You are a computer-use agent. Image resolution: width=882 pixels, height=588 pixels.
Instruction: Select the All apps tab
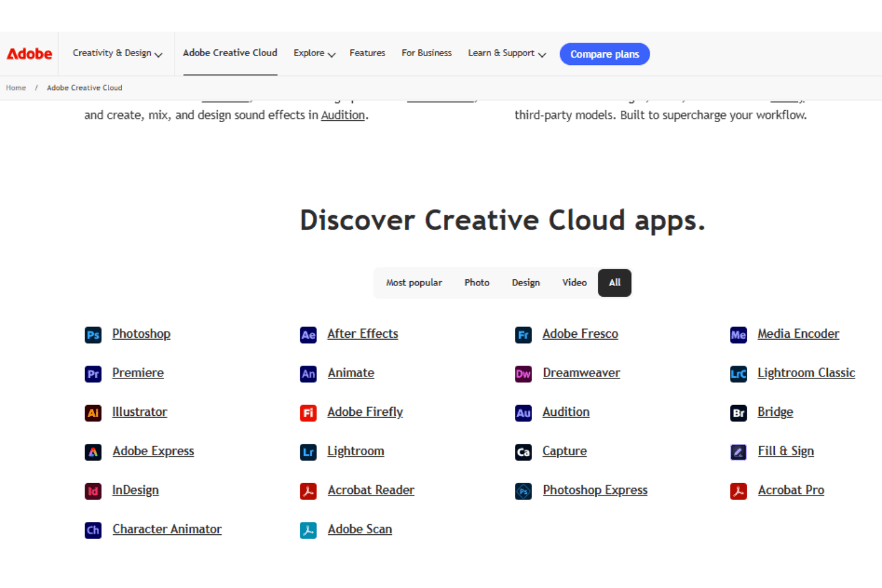[614, 283]
